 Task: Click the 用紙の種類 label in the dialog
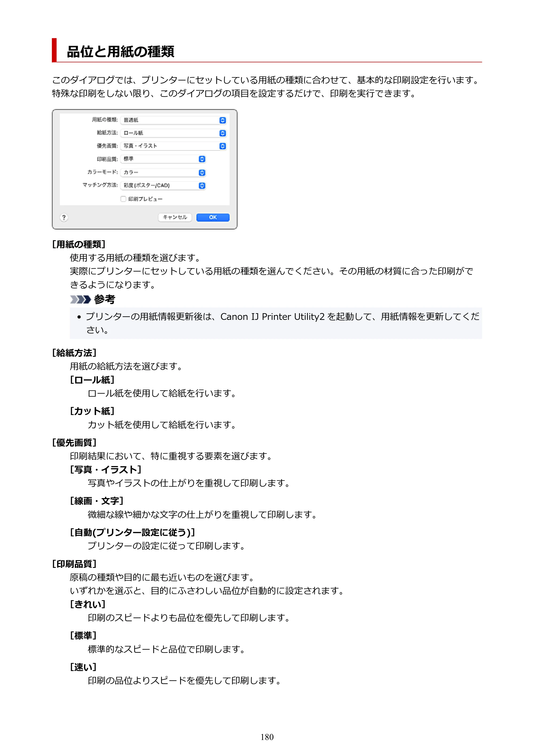105,119
